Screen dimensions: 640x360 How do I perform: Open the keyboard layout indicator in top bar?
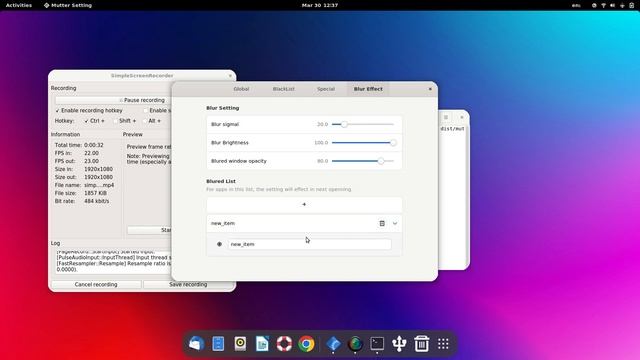576,5
